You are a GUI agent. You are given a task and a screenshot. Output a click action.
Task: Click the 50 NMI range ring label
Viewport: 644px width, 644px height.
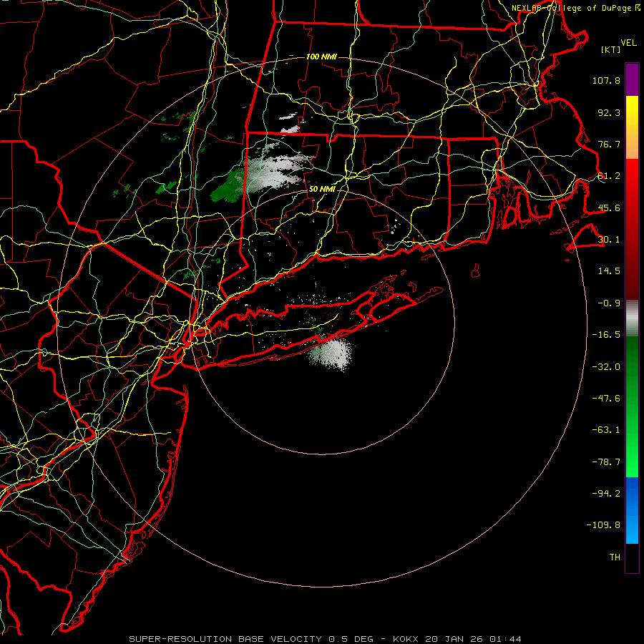click(x=323, y=190)
